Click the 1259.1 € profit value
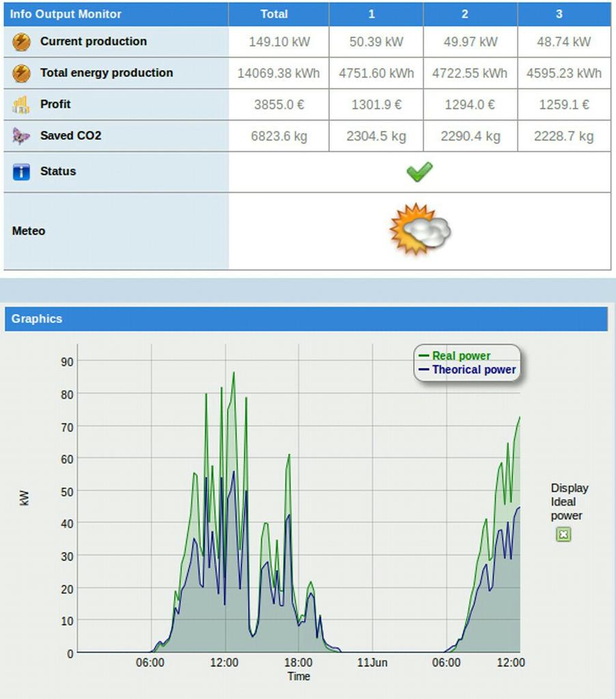Viewport: 616px width, 699px height. click(x=564, y=104)
